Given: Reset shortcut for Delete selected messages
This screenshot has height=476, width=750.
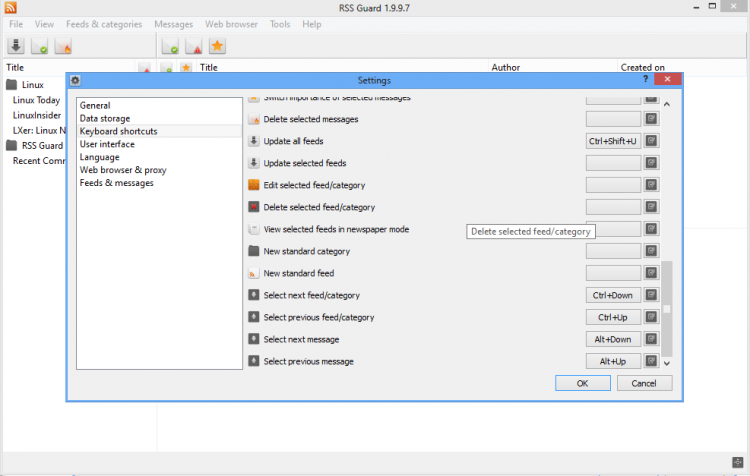Looking at the screenshot, I should (651, 119).
